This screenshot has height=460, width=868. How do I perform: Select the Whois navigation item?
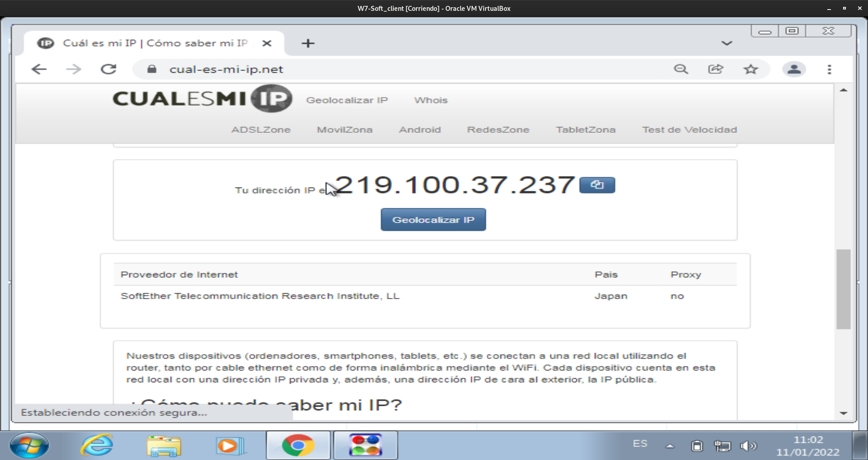tap(430, 100)
